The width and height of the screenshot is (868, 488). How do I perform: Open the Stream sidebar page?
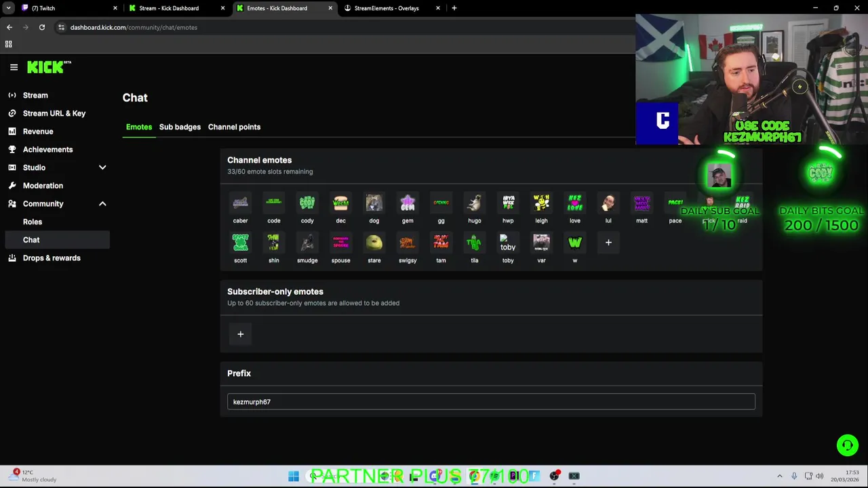point(57,96)
